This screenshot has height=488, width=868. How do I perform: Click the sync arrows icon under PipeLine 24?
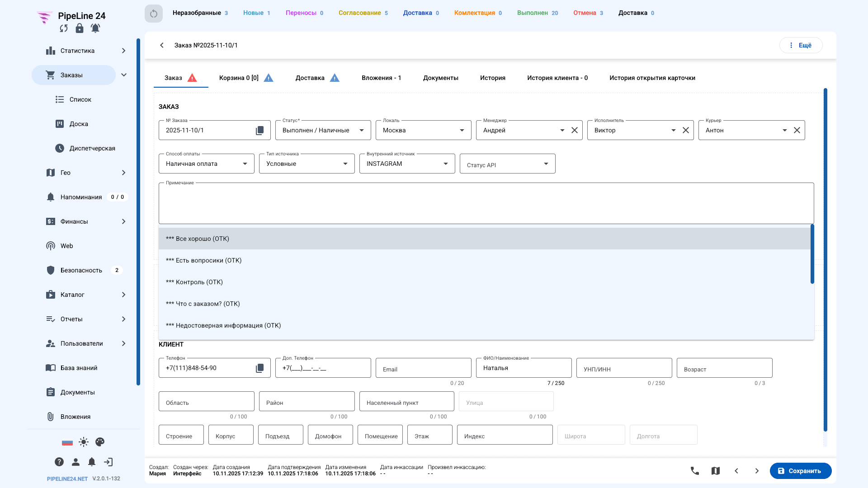point(64,28)
